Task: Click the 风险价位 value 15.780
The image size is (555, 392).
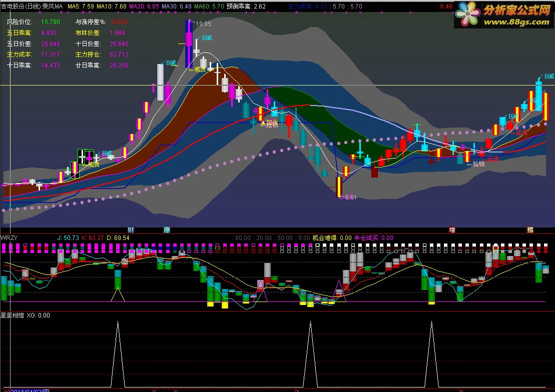Action: (x=50, y=22)
